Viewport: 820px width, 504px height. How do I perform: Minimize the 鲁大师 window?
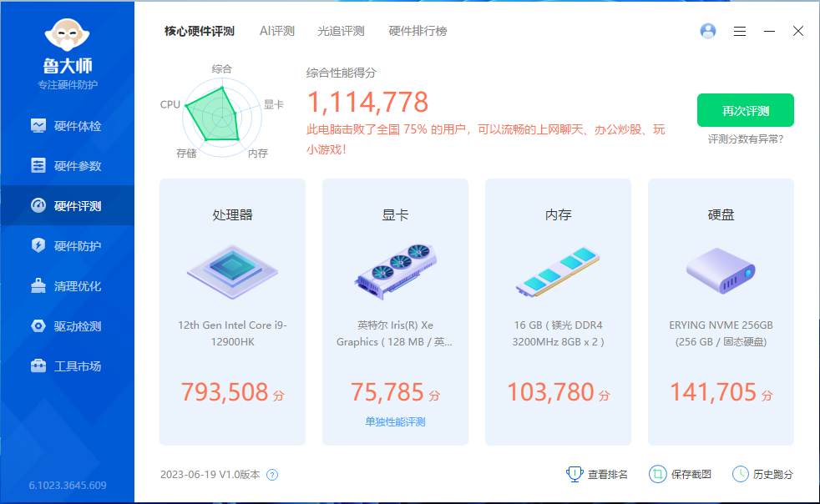tap(769, 32)
